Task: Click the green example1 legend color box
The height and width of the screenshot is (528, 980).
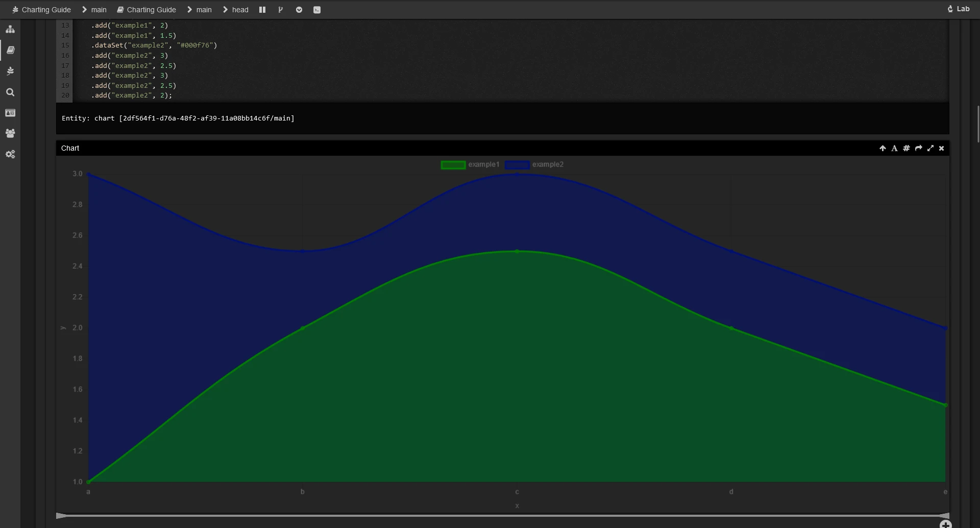Action: [453, 165]
